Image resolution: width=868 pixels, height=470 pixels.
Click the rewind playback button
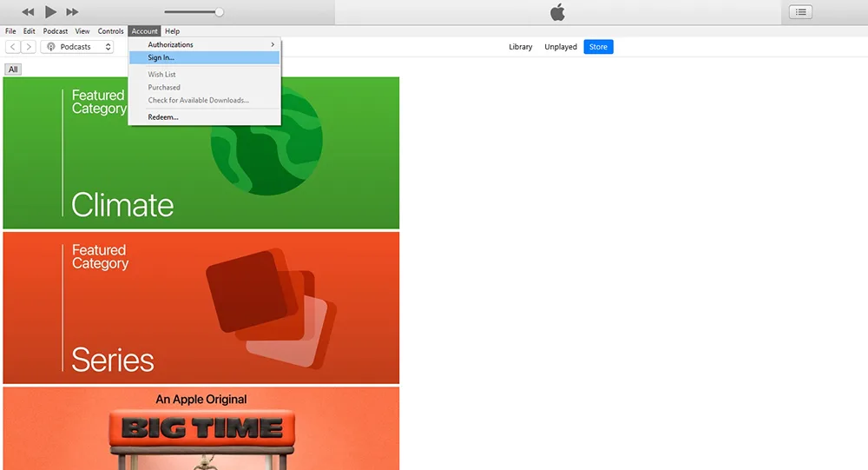[28, 11]
